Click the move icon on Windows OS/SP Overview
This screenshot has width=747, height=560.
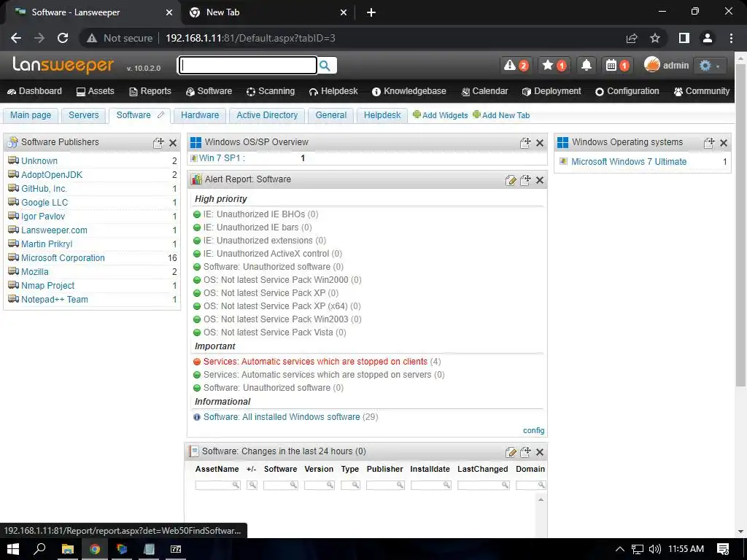[525, 142]
